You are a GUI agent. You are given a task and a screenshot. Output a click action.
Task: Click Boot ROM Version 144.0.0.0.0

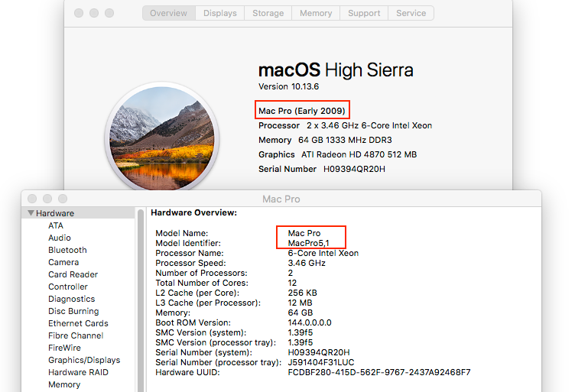click(310, 322)
